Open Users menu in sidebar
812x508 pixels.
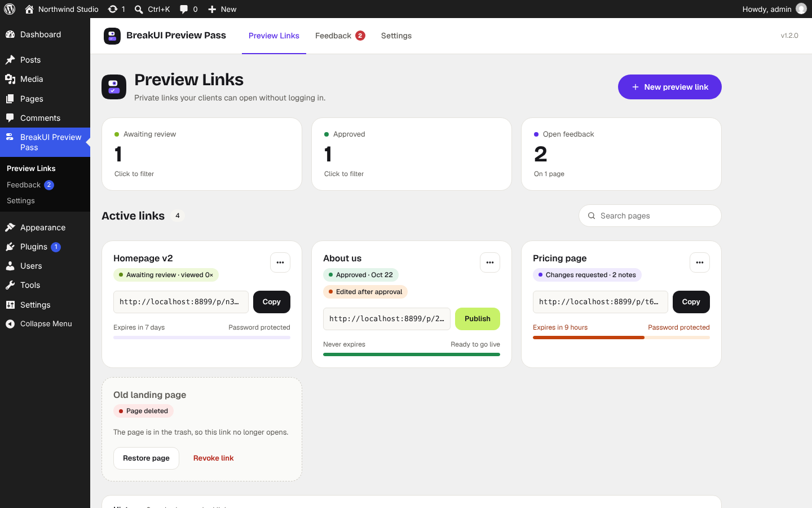45,266
